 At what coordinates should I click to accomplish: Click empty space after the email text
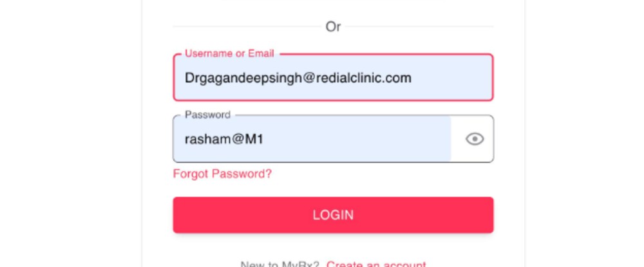(451, 78)
